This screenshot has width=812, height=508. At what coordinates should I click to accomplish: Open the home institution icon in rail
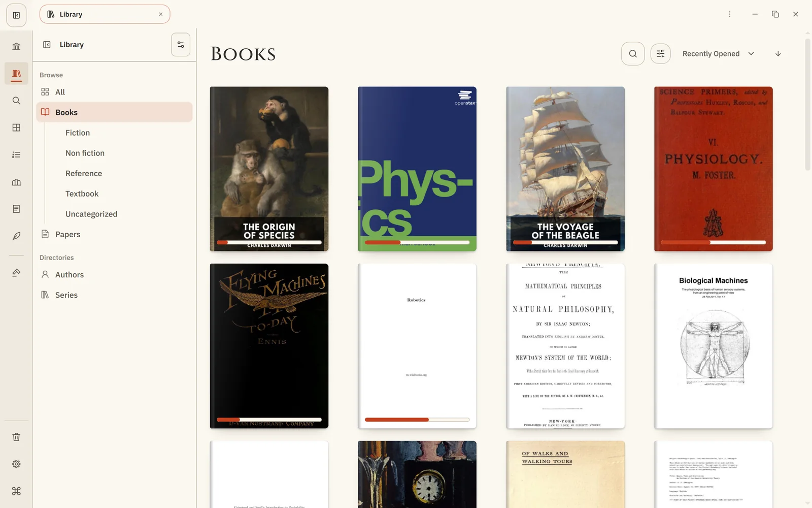click(x=16, y=47)
